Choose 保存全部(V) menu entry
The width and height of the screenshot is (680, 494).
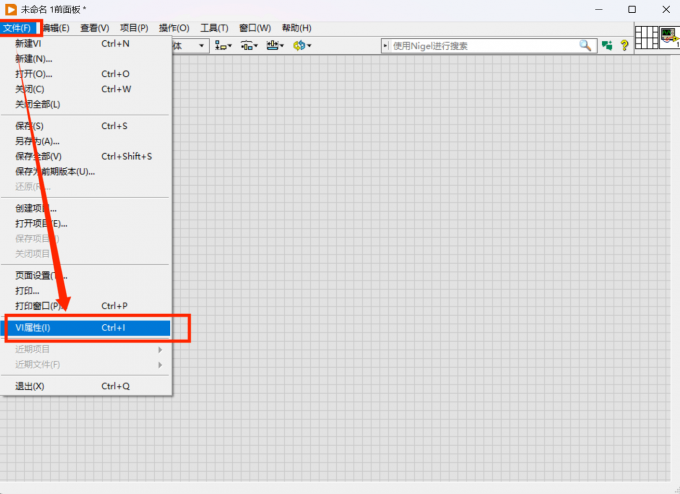pos(86,157)
